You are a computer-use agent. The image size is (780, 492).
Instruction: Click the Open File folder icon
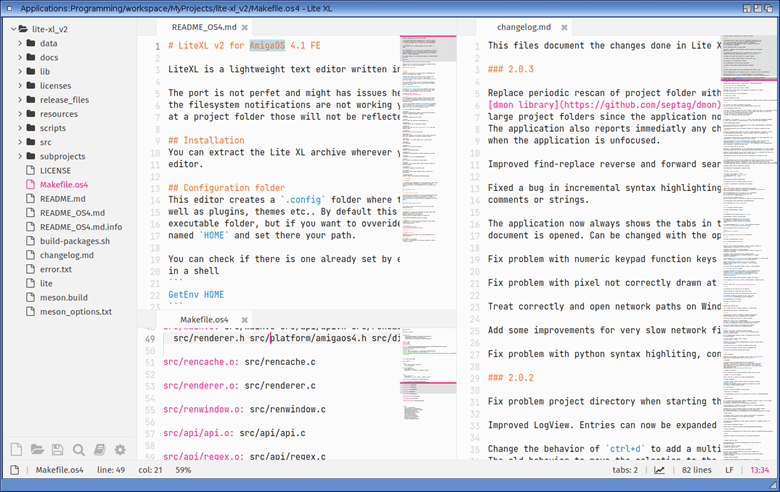[x=37, y=450]
